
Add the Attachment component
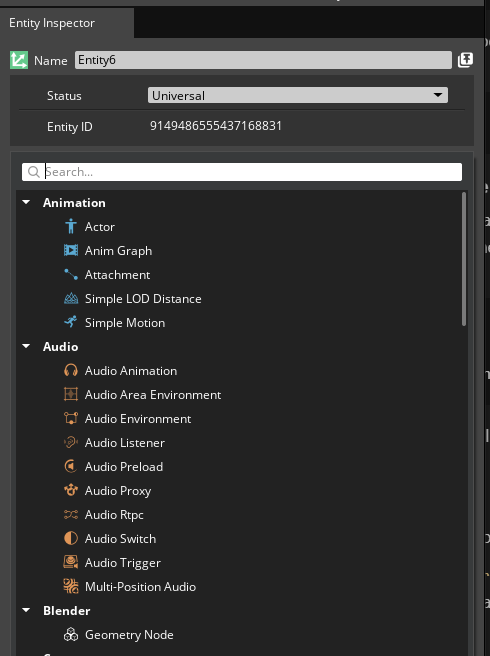(117, 274)
